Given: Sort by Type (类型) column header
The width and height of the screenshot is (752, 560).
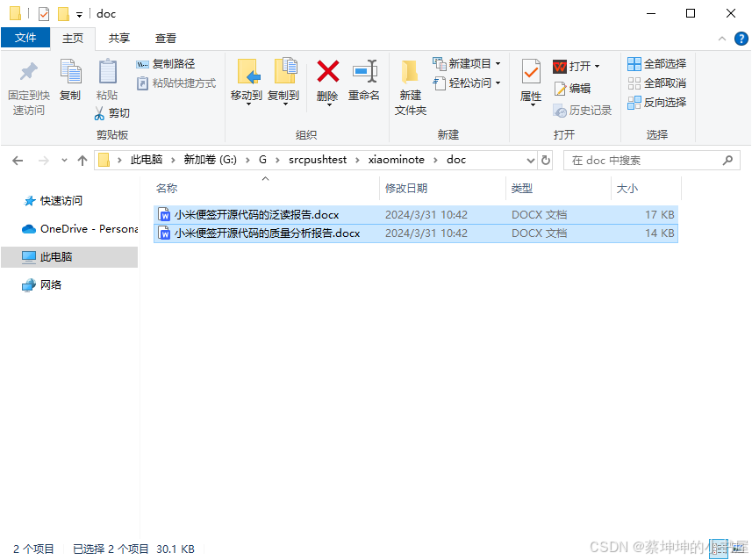Looking at the screenshot, I should (x=558, y=188).
